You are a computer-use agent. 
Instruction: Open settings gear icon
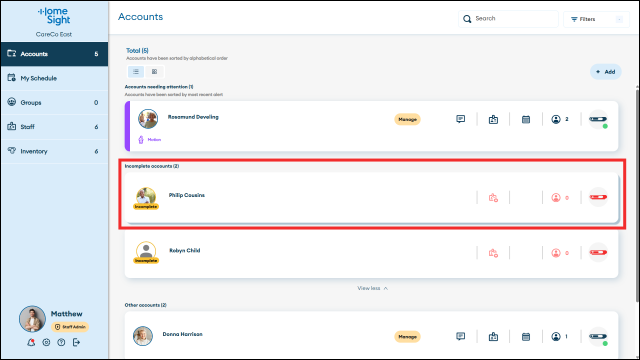46,342
